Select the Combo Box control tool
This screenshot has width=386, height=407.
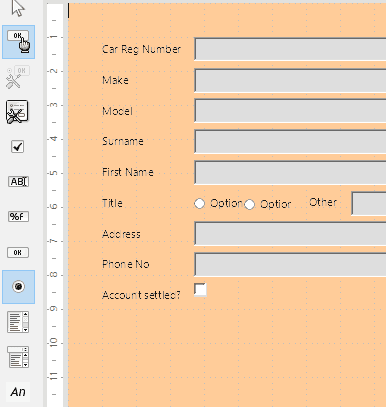point(18,357)
